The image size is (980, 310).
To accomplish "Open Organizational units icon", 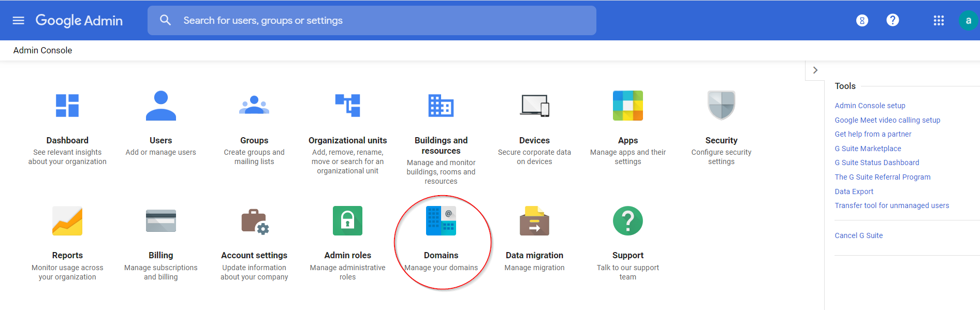I will [x=347, y=106].
